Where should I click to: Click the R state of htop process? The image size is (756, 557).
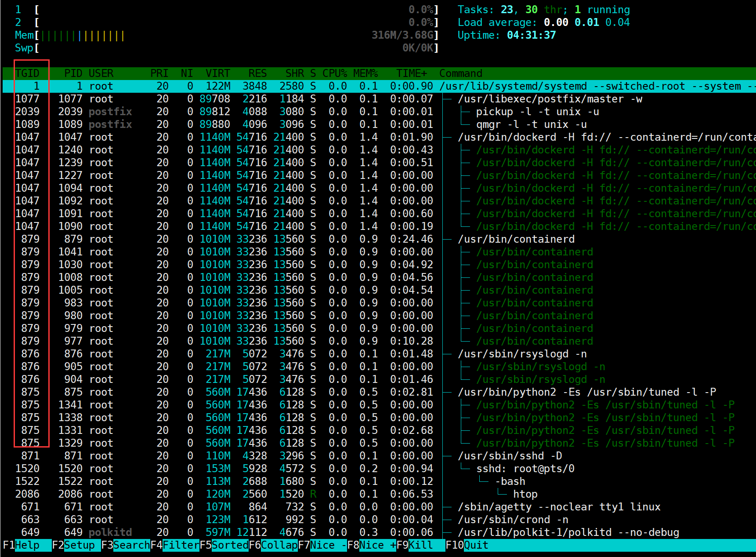[x=313, y=494]
